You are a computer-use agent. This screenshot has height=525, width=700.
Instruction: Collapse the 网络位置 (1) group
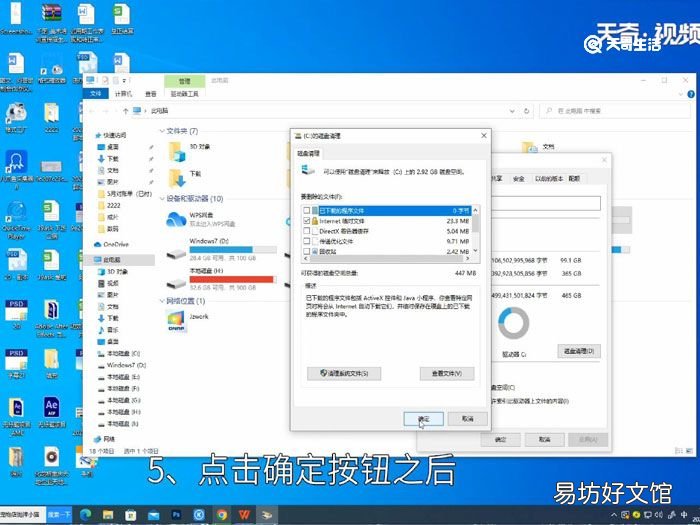tap(162, 301)
